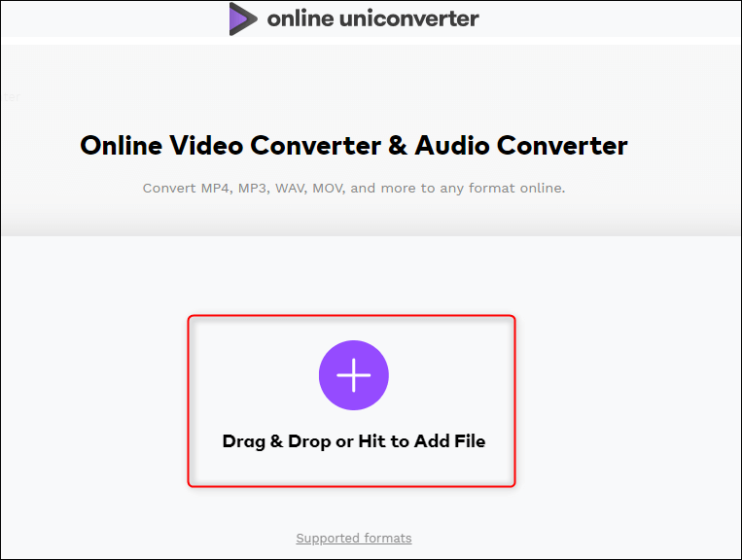Click the purple plus add-file icon
Viewport: 742px width, 560px height.
pos(353,375)
